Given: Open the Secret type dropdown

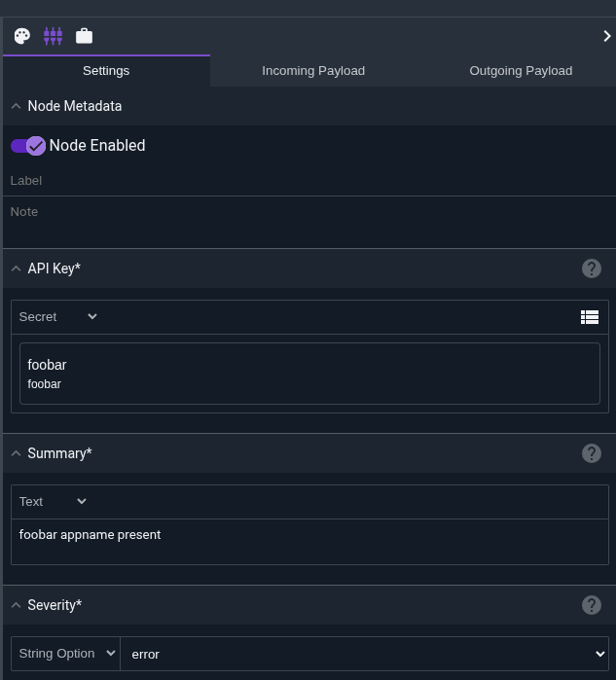Looking at the screenshot, I should click(x=58, y=317).
